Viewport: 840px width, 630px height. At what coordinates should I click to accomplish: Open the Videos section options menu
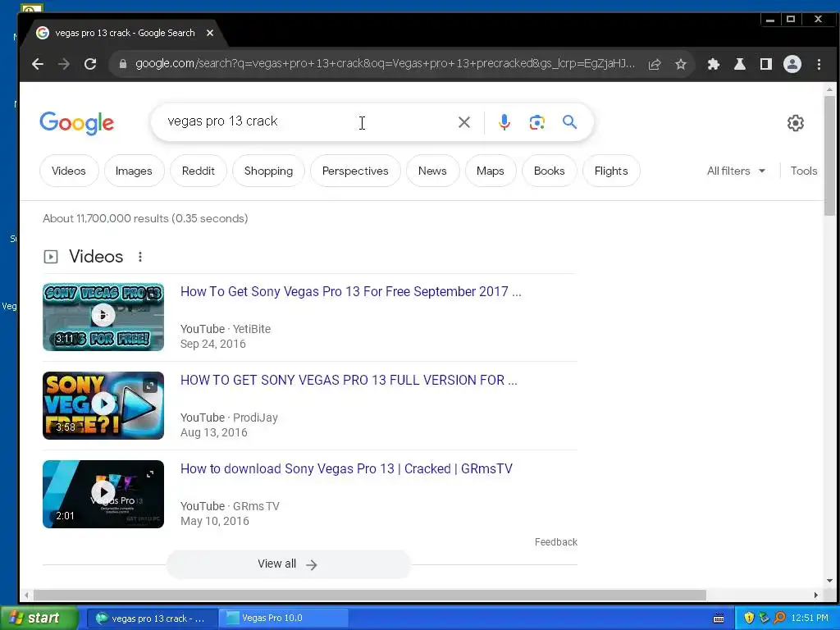[140, 257]
